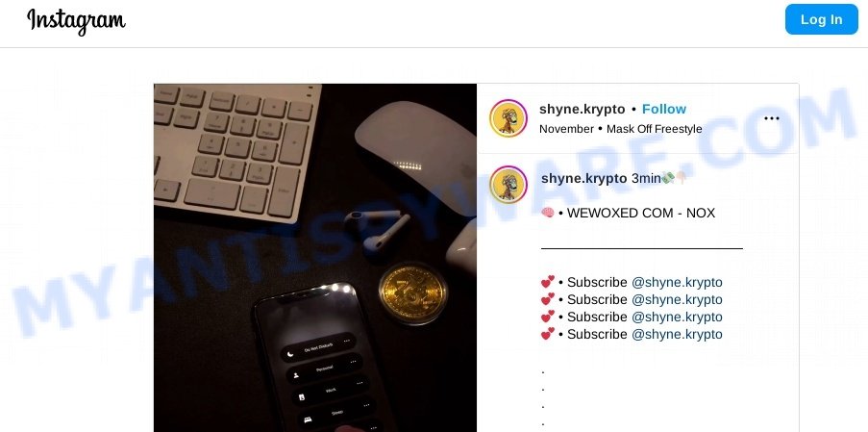868x432 pixels.
Task: Click the second @shyne.krypto mention
Action: tap(677, 299)
